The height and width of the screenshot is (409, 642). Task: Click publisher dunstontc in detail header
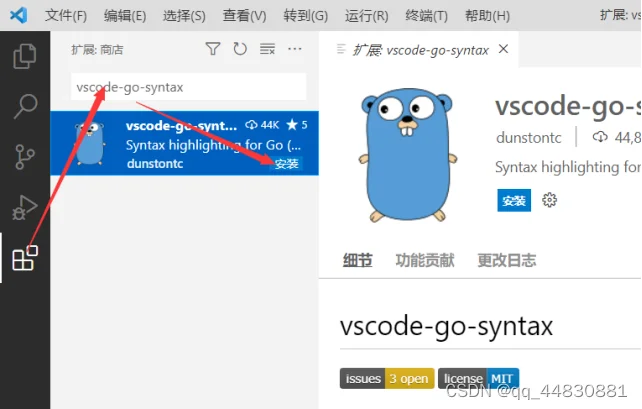529,138
